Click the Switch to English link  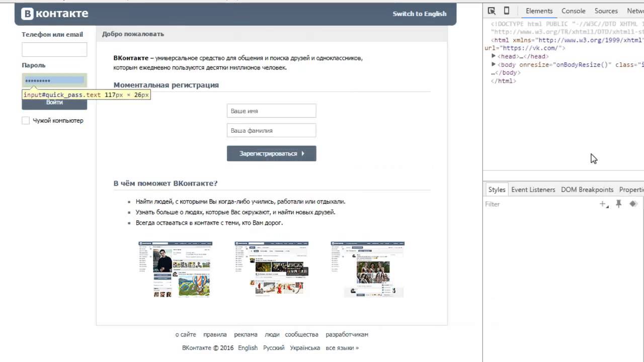click(x=419, y=14)
